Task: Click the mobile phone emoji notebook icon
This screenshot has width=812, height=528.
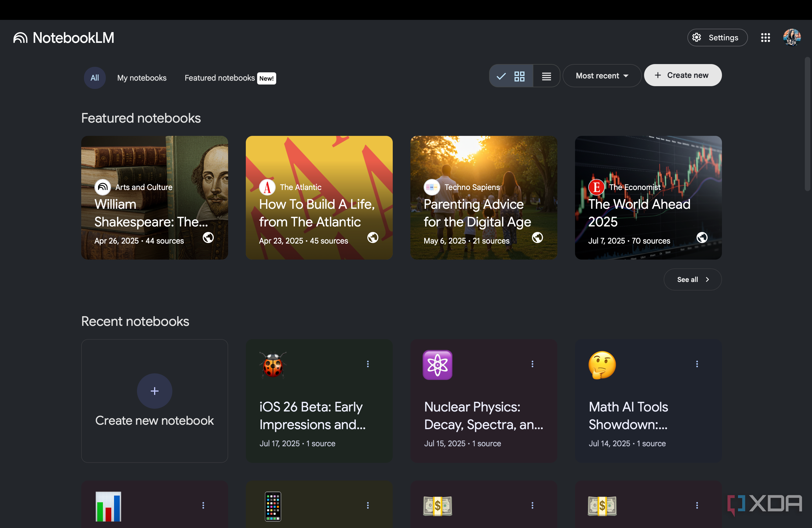Action: (273, 506)
